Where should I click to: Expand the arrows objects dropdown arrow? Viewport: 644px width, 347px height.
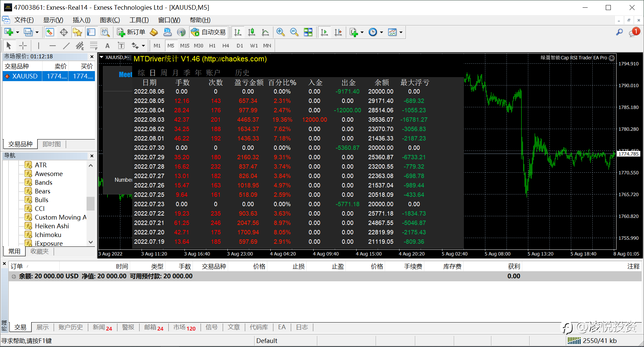(143, 46)
